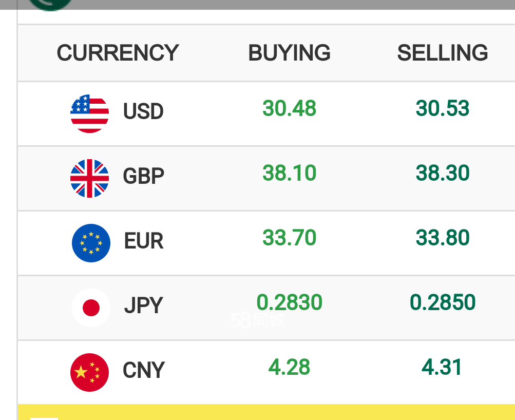The width and height of the screenshot is (515, 420).
Task: Click the GBP currency label
Action: coord(144,176)
